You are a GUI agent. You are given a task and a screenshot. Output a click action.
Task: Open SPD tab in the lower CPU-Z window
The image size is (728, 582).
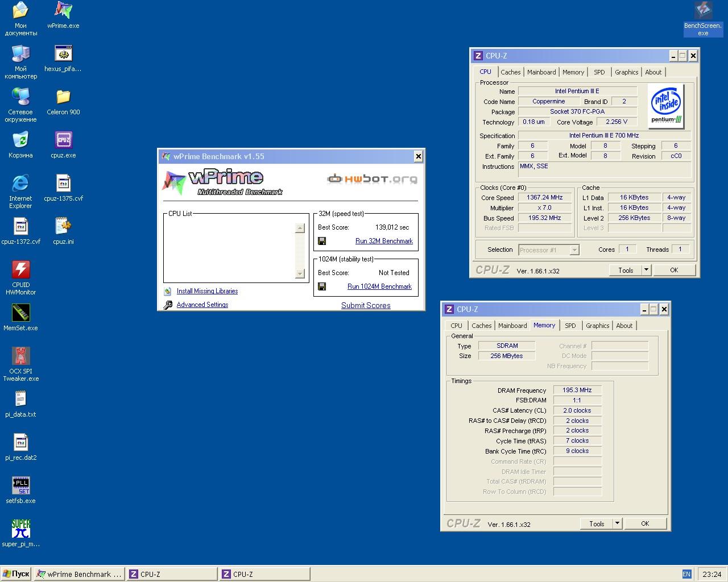coord(570,326)
